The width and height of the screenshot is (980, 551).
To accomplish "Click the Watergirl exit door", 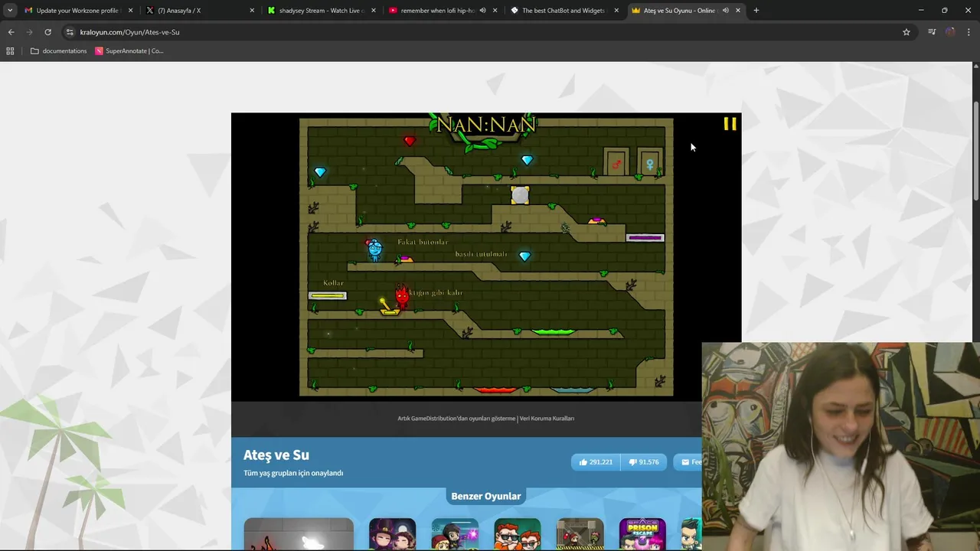I will click(x=650, y=162).
